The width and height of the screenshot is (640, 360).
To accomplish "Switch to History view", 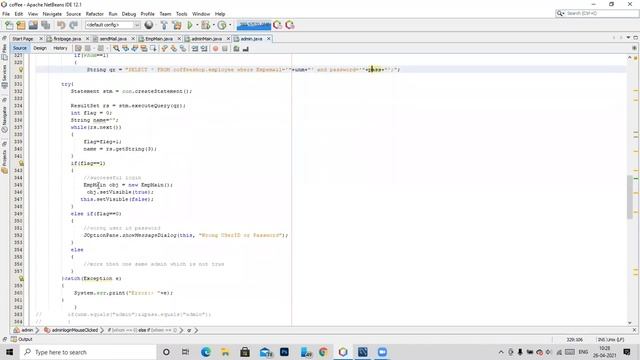I will pos(60,48).
